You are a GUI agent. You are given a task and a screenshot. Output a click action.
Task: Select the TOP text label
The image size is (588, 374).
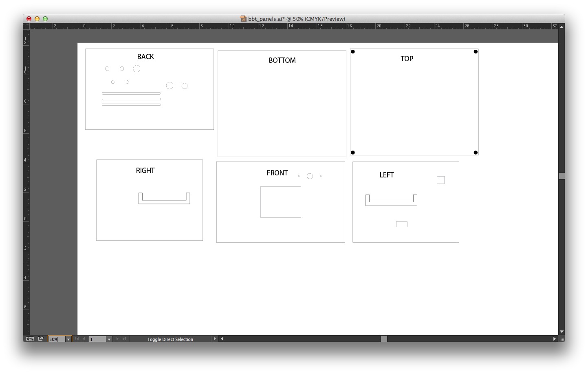[x=407, y=59]
